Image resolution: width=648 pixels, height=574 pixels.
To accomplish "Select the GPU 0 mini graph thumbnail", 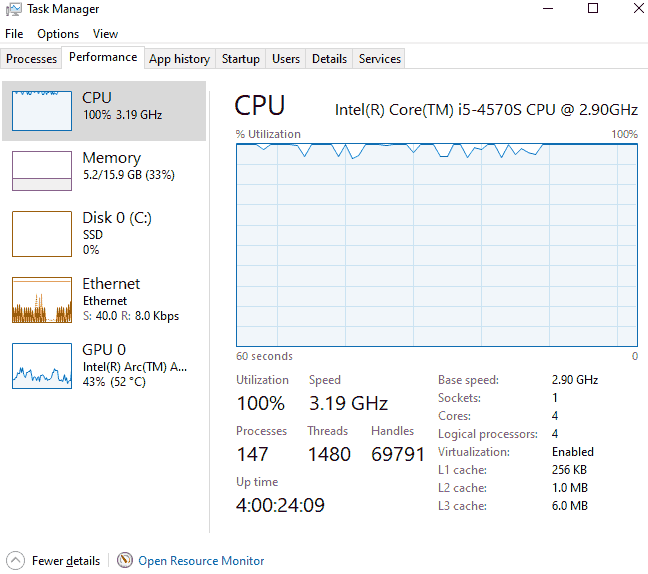I will (42, 366).
